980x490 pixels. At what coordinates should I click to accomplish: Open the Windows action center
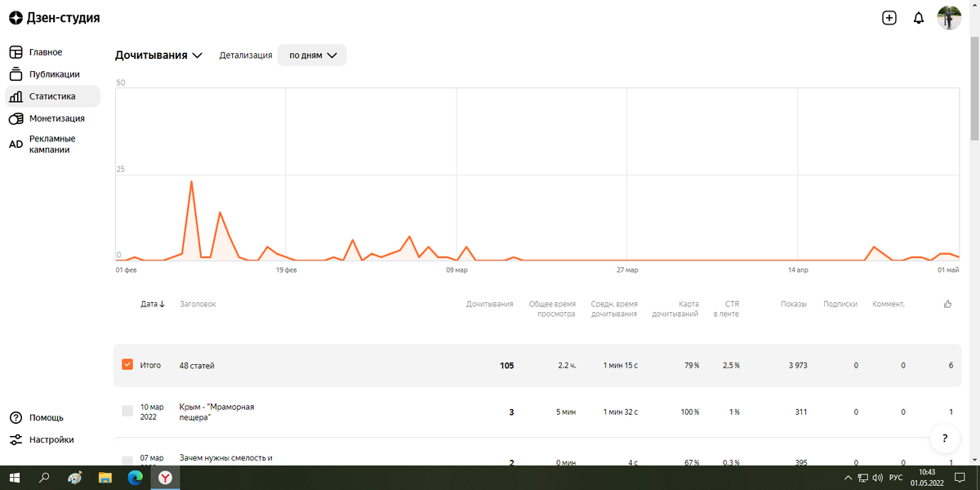[960, 478]
